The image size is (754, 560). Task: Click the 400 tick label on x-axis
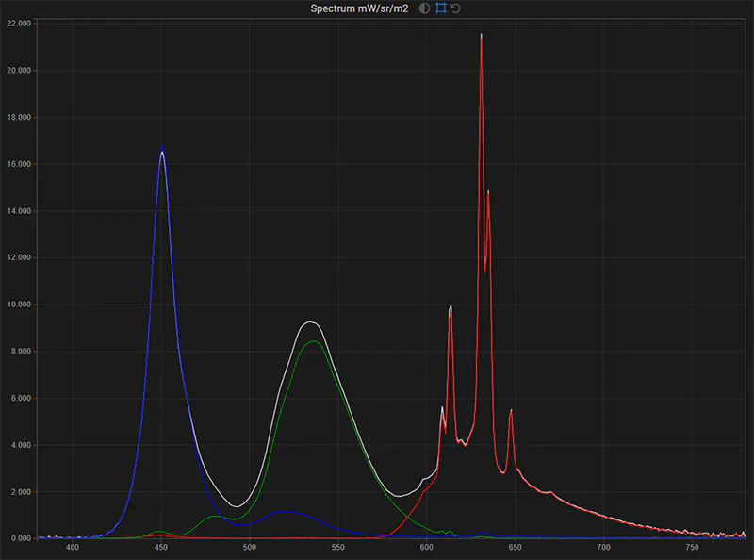[x=73, y=545]
